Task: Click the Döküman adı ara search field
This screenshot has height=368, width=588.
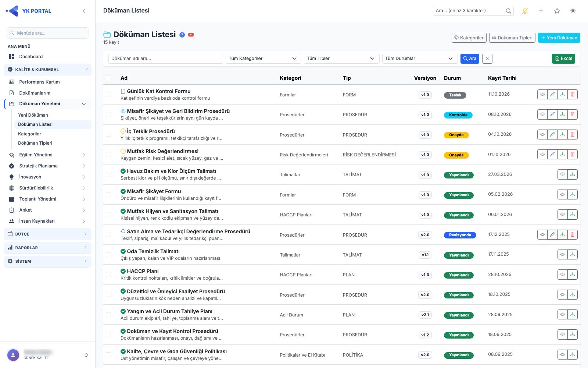Action: point(166,59)
